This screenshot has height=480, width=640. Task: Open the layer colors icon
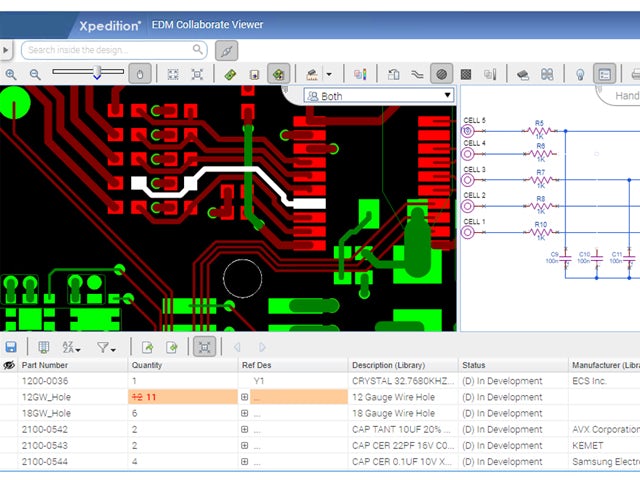click(x=360, y=74)
